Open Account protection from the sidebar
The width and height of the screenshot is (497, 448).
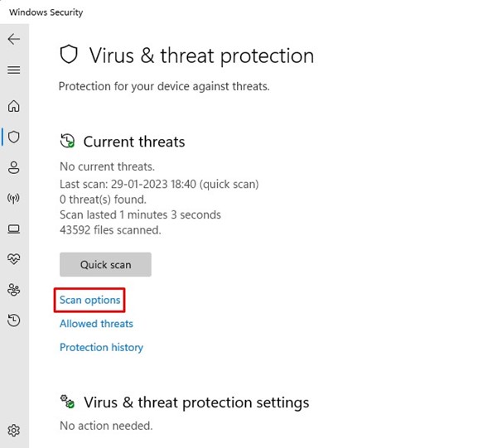pos(13,167)
